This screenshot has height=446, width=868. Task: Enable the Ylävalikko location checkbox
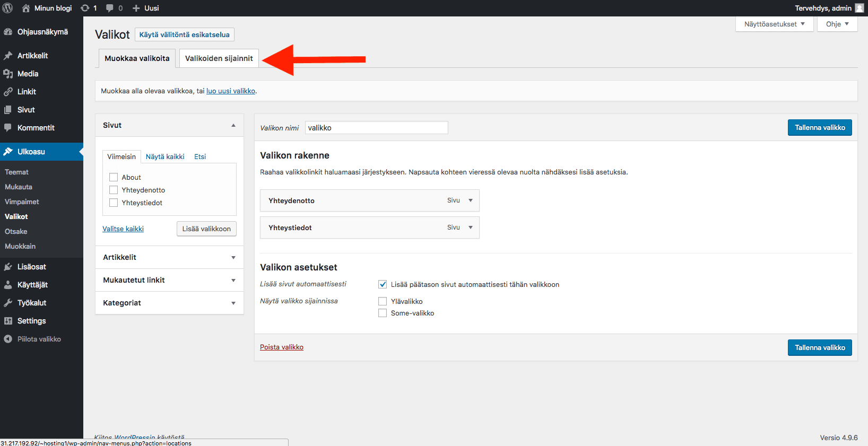point(383,301)
